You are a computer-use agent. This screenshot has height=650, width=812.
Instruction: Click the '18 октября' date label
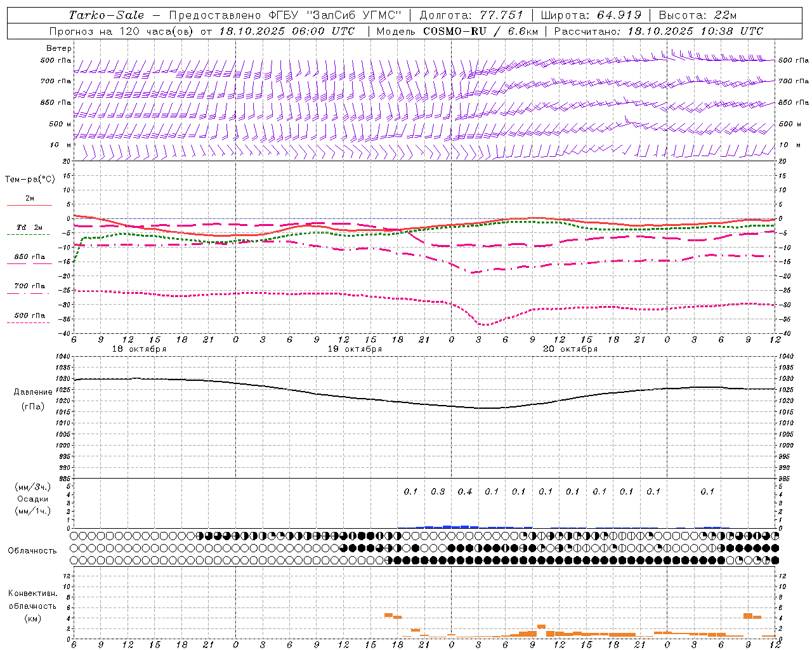[139, 349]
